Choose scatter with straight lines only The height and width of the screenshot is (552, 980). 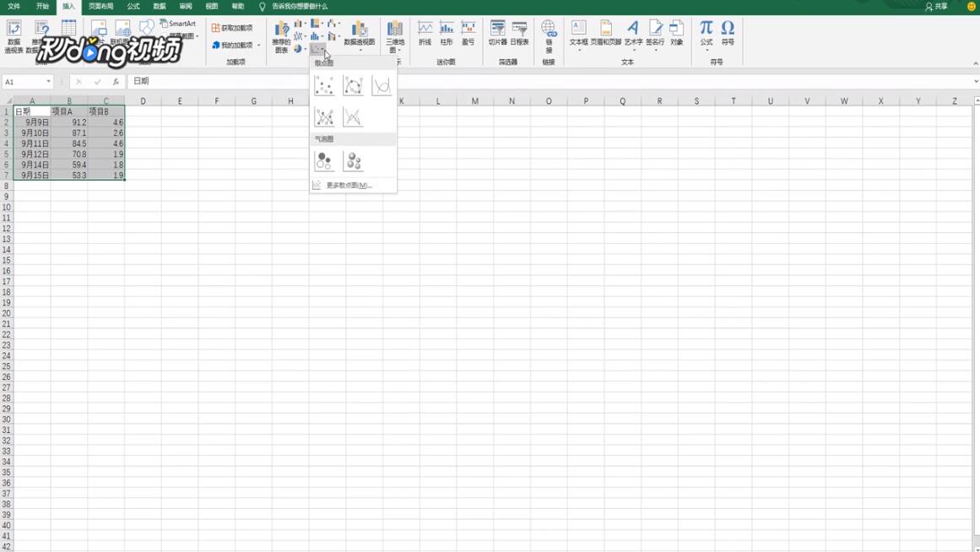pos(353,117)
